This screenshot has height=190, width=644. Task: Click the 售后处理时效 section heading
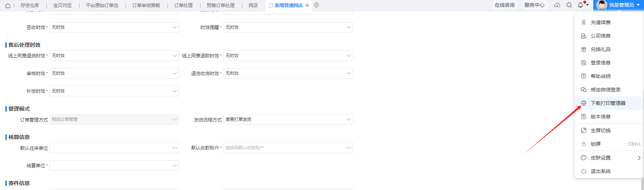pos(24,45)
